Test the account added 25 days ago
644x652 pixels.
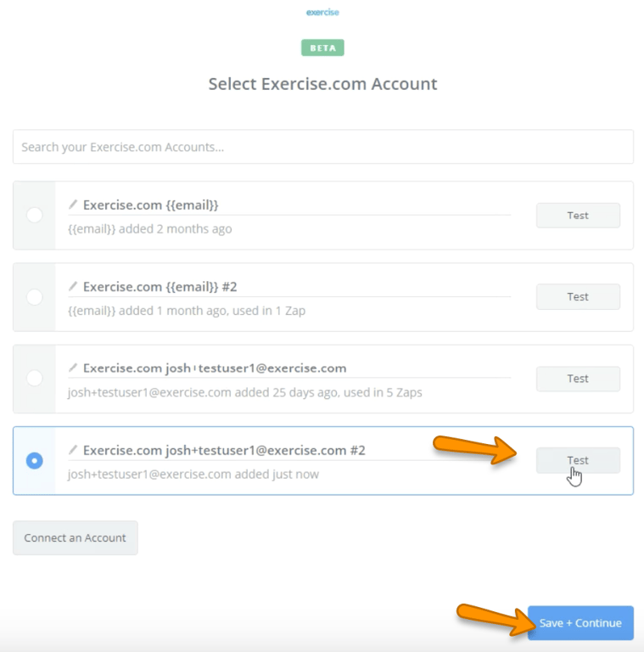[578, 379]
